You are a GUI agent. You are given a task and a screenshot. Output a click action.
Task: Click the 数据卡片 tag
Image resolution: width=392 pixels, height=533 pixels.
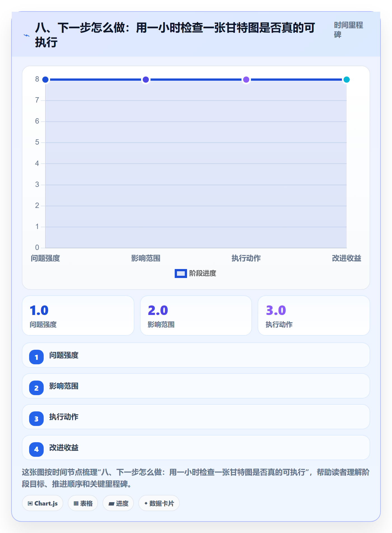coord(159,503)
